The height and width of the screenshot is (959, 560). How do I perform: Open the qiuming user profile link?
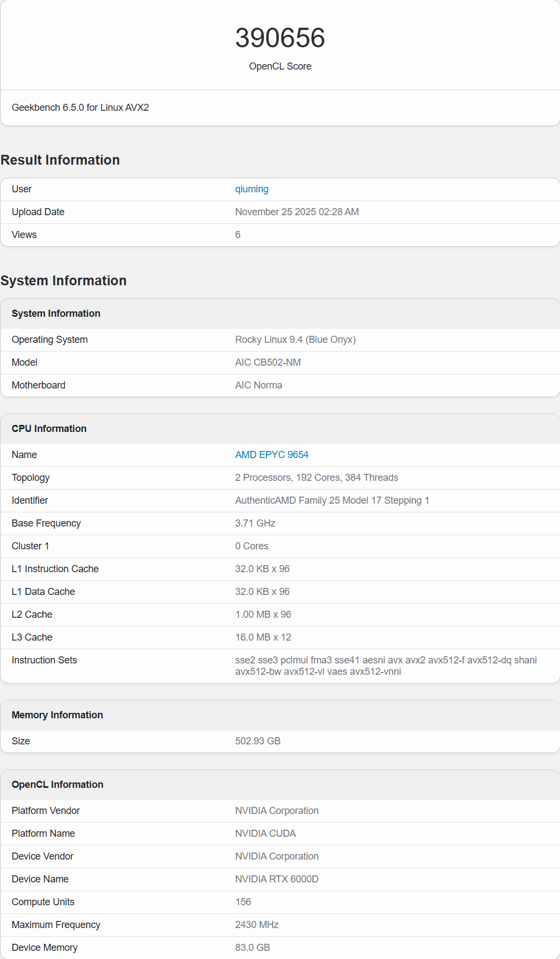[251, 189]
